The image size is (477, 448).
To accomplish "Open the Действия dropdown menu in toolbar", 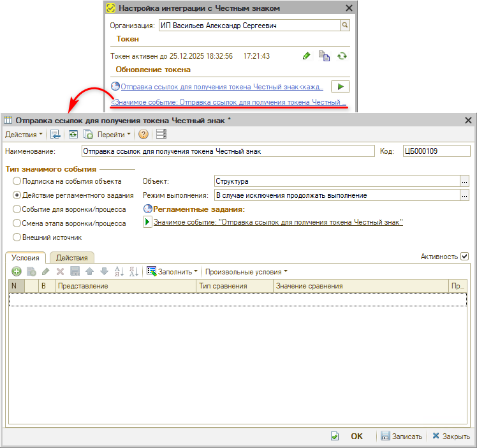I will point(24,134).
